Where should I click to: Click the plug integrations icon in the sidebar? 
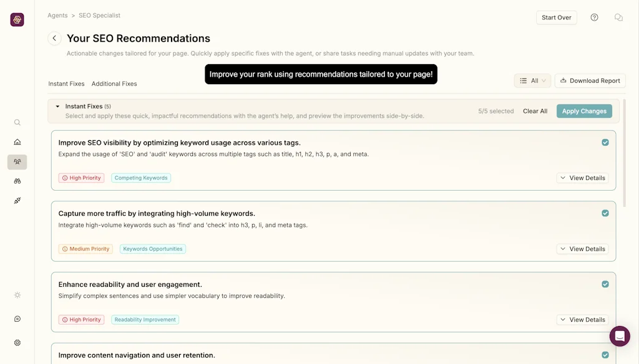pos(17,201)
